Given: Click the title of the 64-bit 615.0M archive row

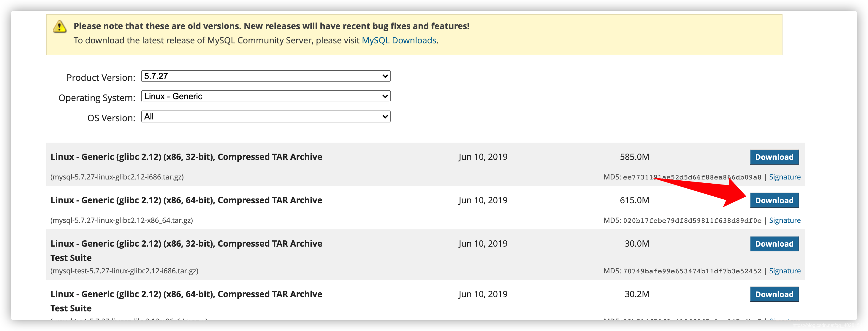Looking at the screenshot, I should pyautogui.click(x=186, y=201).
